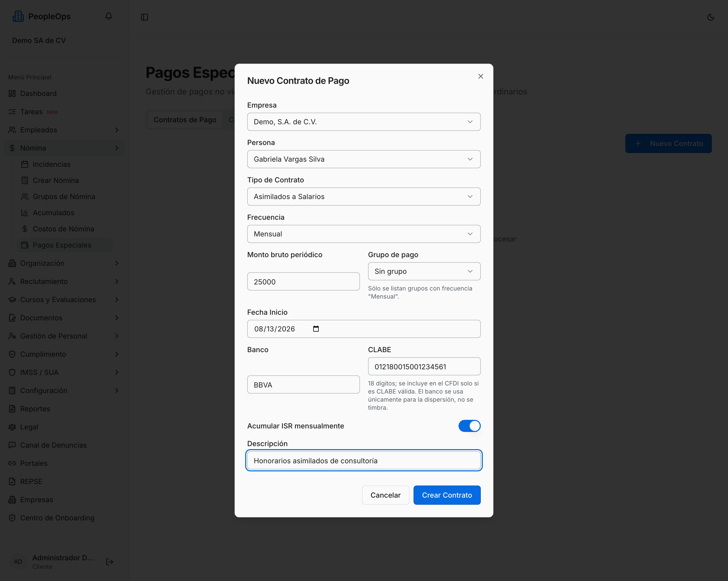Click the IMSS / SUA shield icon
The width and height of the screenshot is (728, 581).
tap(12, 373)
